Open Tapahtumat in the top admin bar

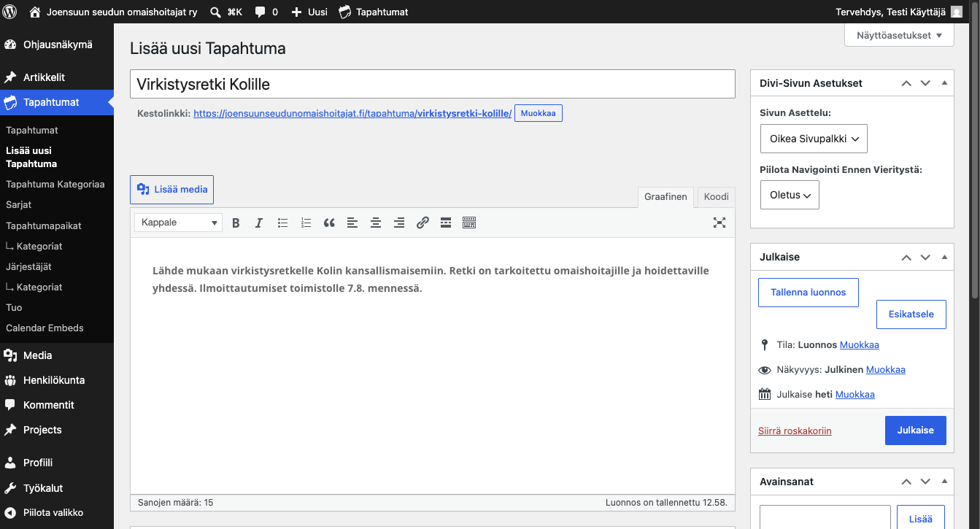(374, 12)
